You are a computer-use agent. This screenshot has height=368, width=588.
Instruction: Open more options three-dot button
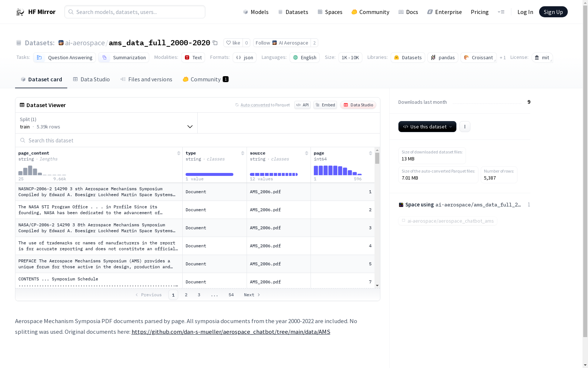(465, 127)
